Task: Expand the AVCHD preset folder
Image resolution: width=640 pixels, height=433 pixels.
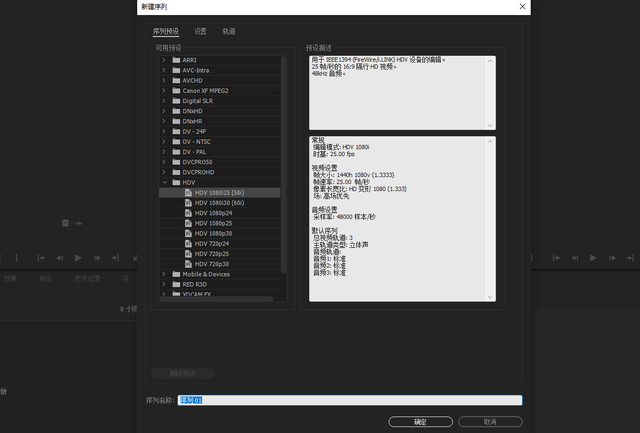Action: tap(164, 80)
